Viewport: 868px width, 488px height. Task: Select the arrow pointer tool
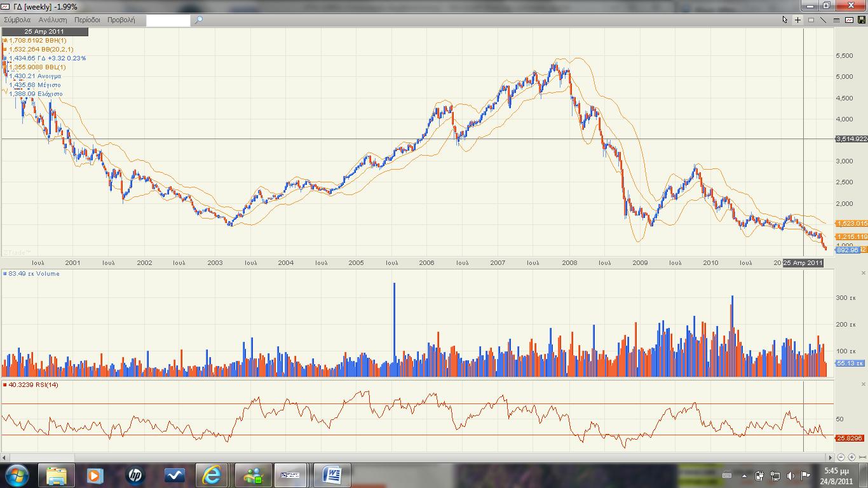click(785, 20)
